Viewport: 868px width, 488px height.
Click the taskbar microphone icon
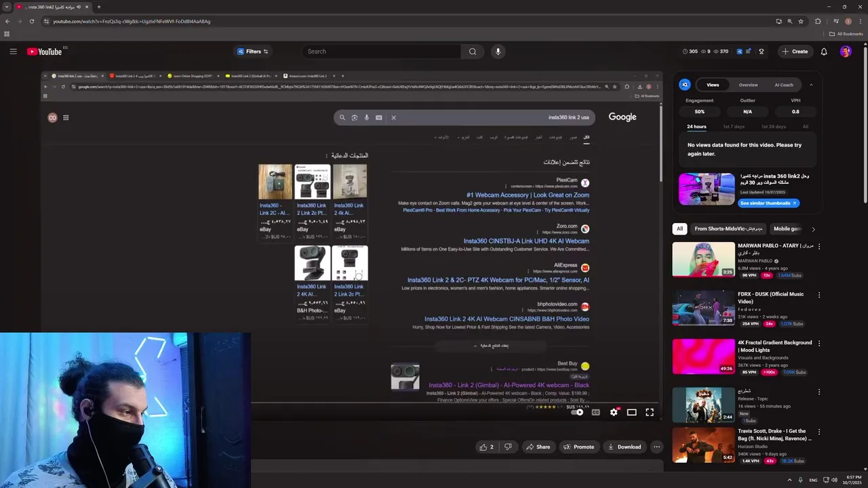(x=801, y=480)
